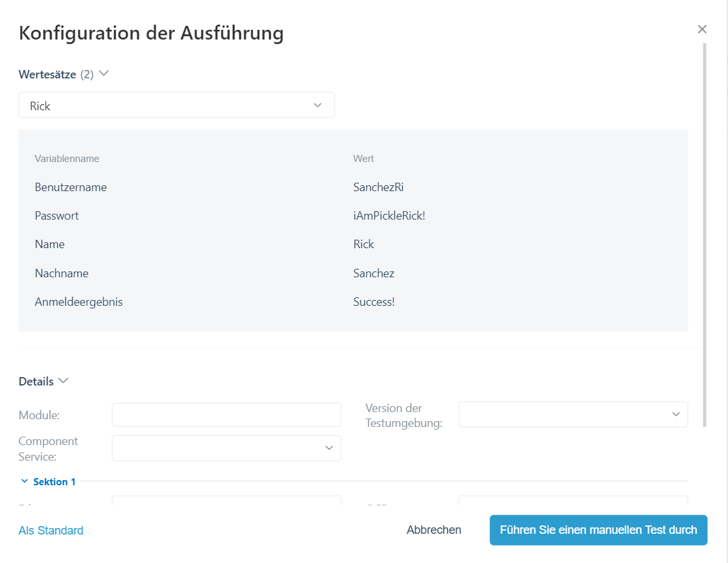Collapse the Sektion 1 group
Viewport: 728px width, 563px height.
pyautogui.click(x=25, y=481)
